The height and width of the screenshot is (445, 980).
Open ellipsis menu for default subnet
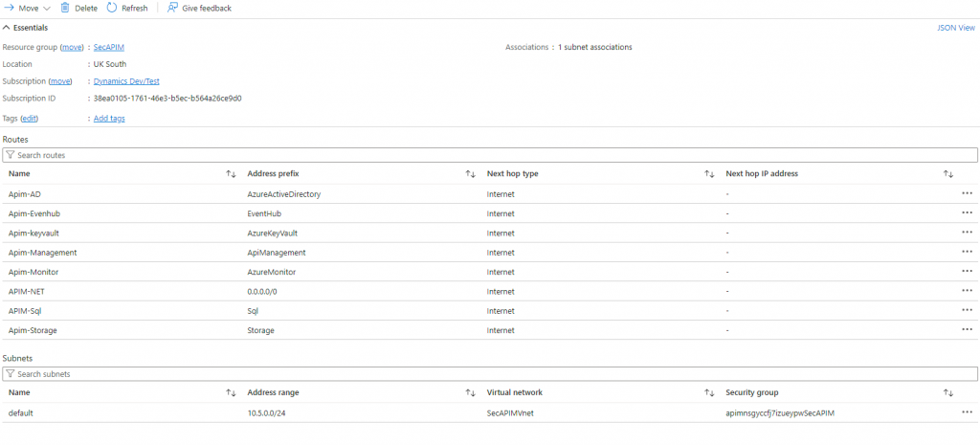tap(967, 412)
